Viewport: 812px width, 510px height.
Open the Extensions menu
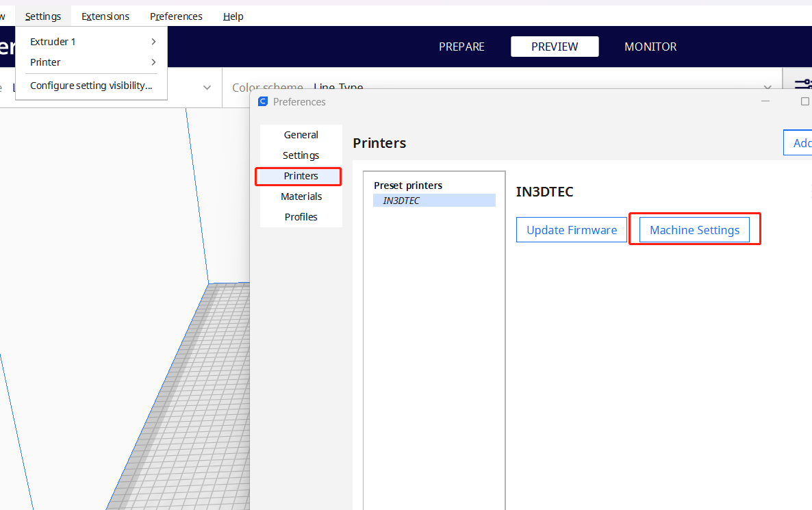(x=105, y=16)
